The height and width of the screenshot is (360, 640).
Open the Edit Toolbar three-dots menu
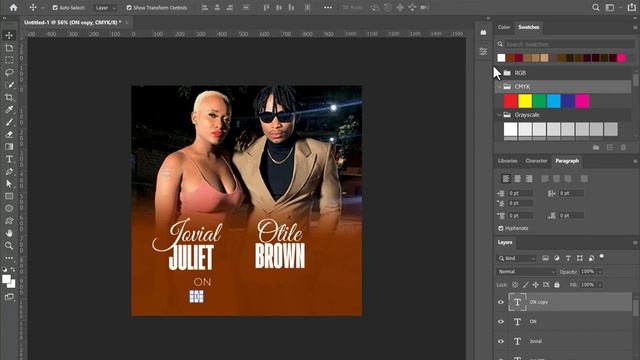9,258
